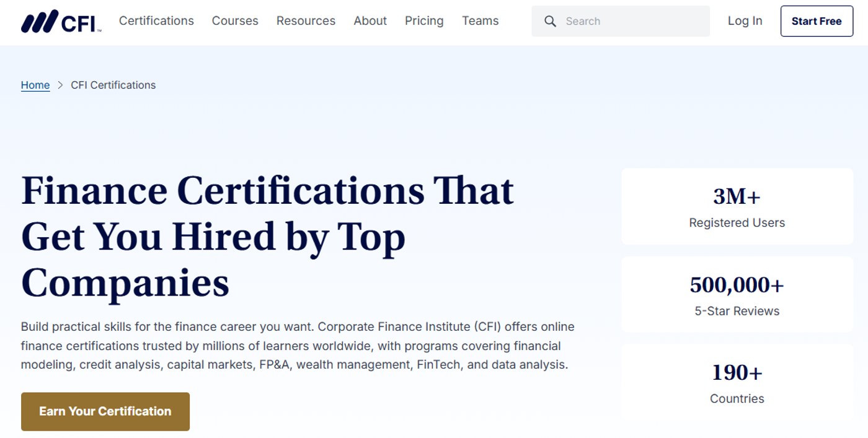Go to the Pricing page
868x438 pixels.
click(x=424, y=21)
